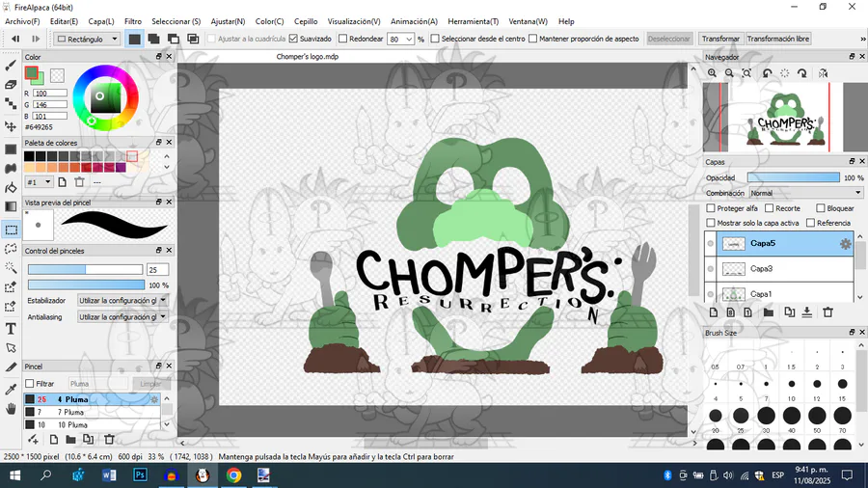Screen dimensions: 868x488
Task: Merge layer down icon in Capas
Action: tap(807, 312)
